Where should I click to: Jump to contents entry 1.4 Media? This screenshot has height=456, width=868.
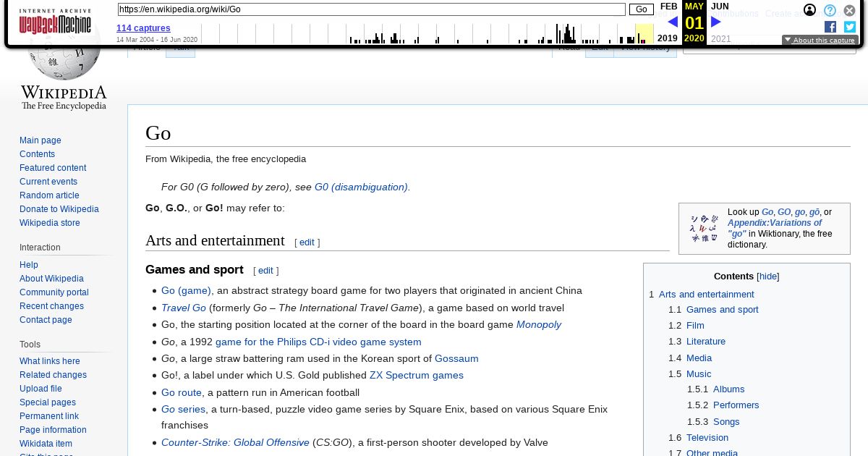pyautogui.click(x=690, y=358)
